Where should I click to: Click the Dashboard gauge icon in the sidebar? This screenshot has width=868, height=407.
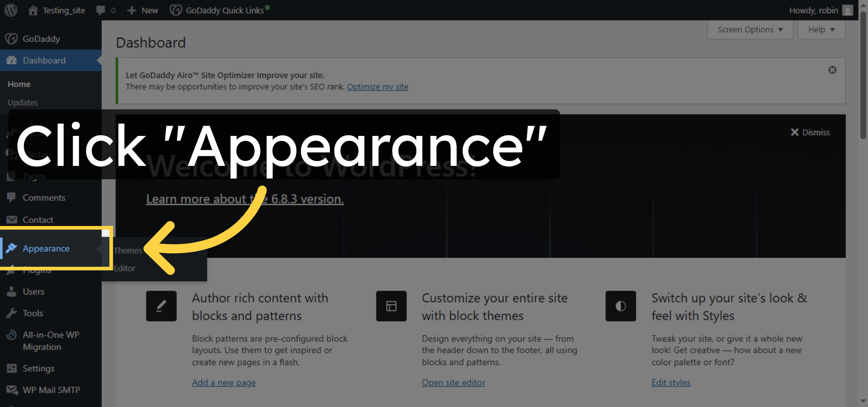coord(12,60)
